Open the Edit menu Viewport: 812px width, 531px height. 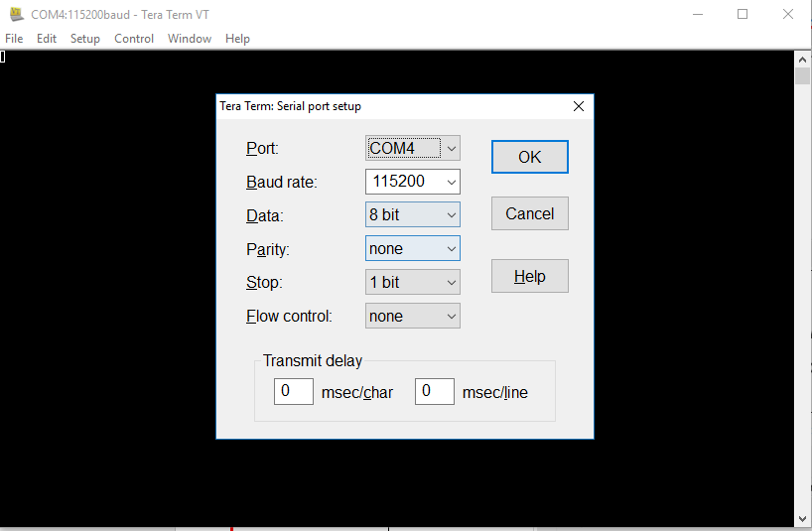tap(47, 39)
